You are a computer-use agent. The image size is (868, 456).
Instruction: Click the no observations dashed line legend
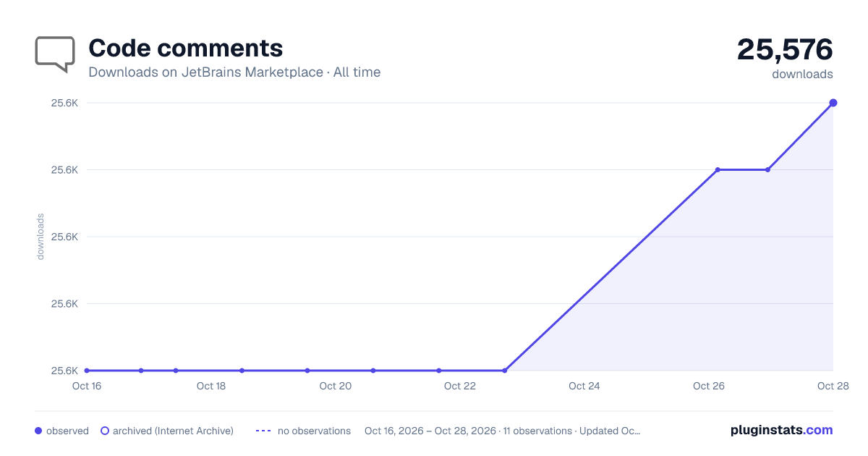click(x=263, y=431)
